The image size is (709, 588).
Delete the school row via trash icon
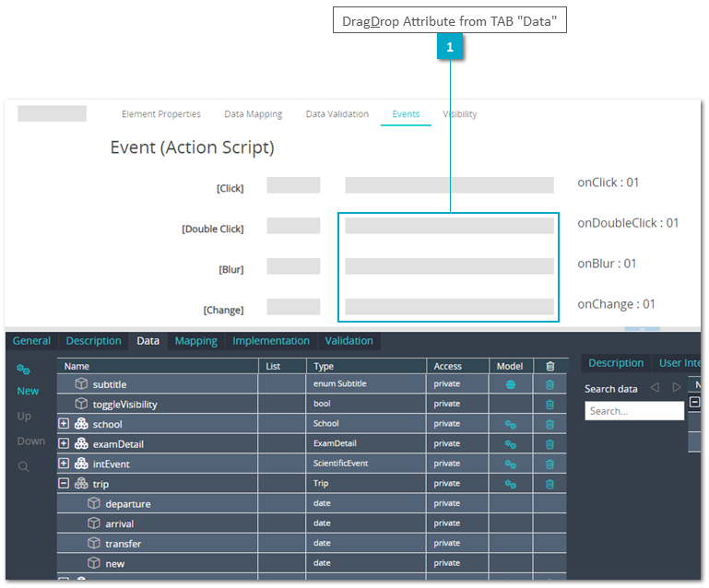pos(549,424)
